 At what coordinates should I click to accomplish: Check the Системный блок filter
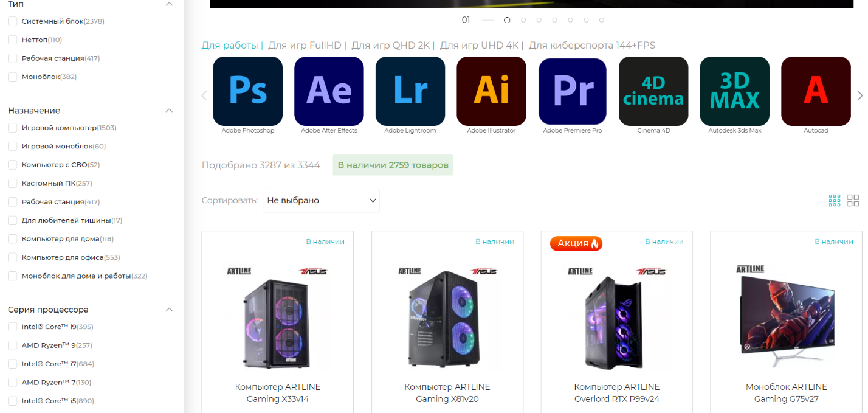(12, 21)
